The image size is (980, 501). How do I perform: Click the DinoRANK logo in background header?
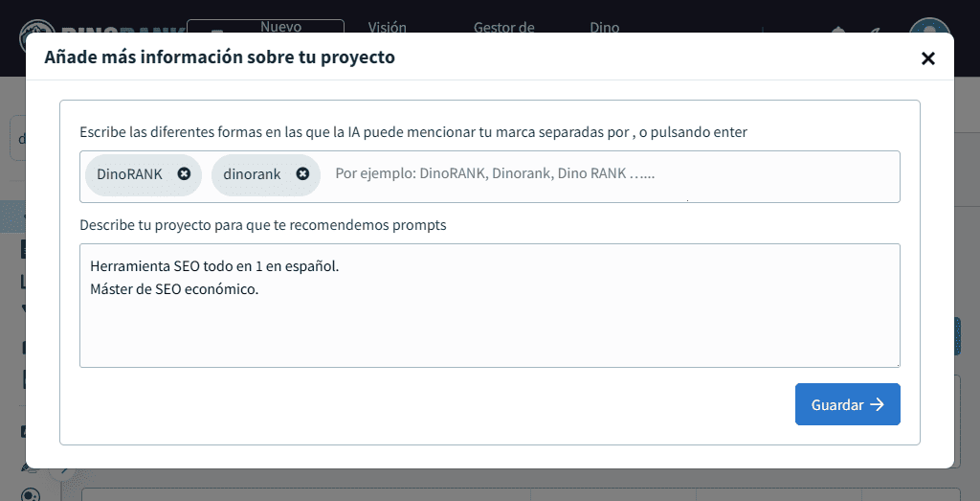point(101,27)
